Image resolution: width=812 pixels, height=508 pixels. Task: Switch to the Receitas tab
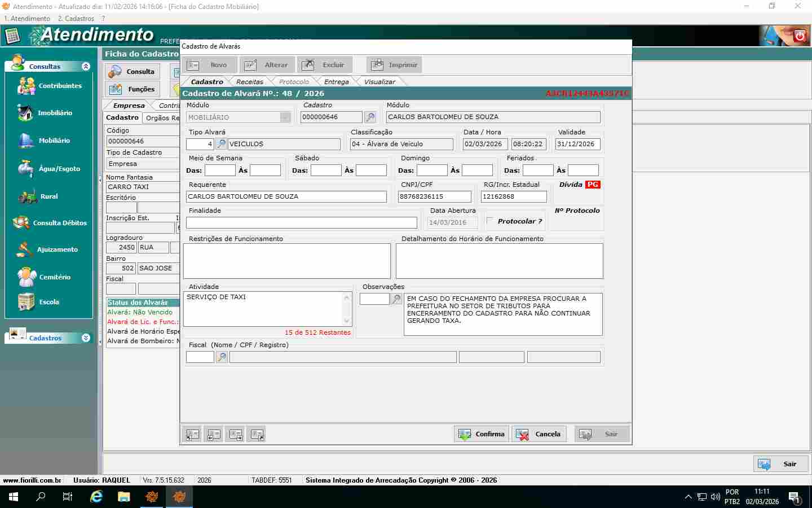249,82
